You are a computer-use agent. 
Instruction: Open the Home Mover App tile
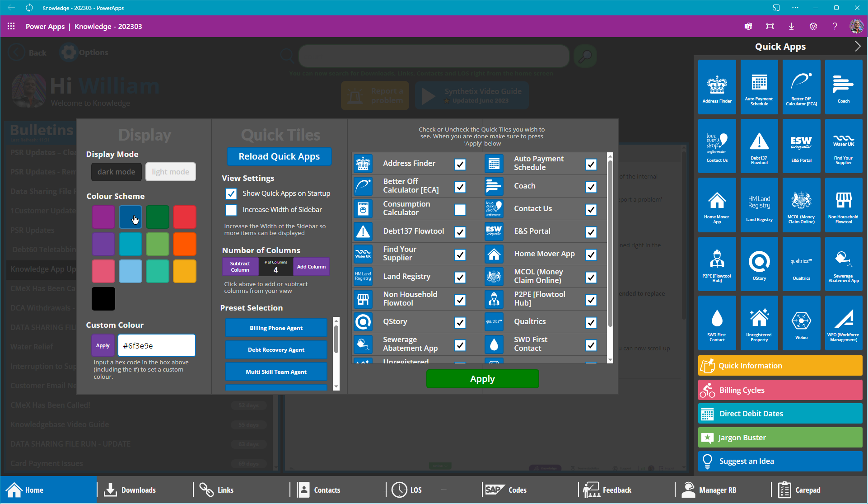pyautogui.click(x=717, y=205)
